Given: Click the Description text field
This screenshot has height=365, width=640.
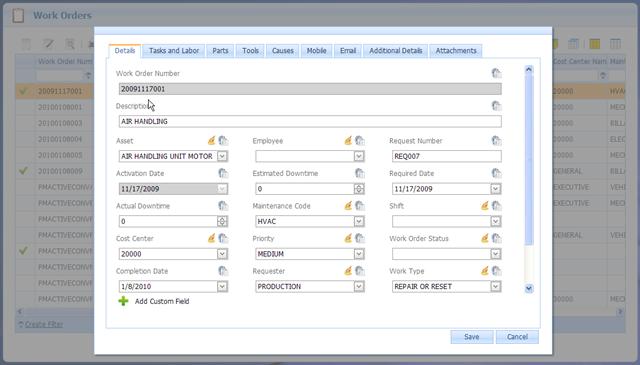Looking at the screenshot, I should (x=310, y=121).
